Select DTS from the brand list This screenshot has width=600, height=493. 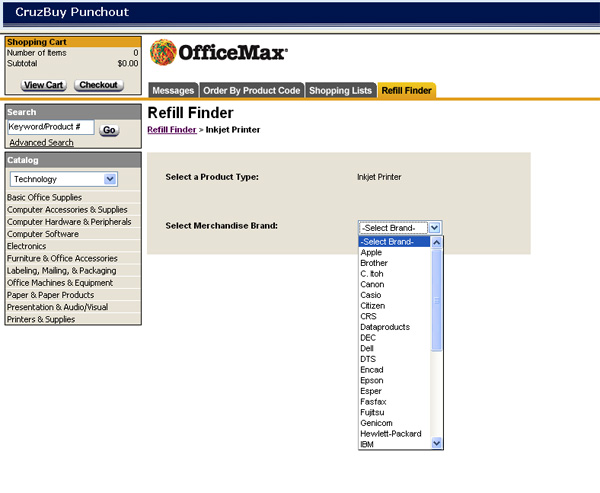[394, 359]
